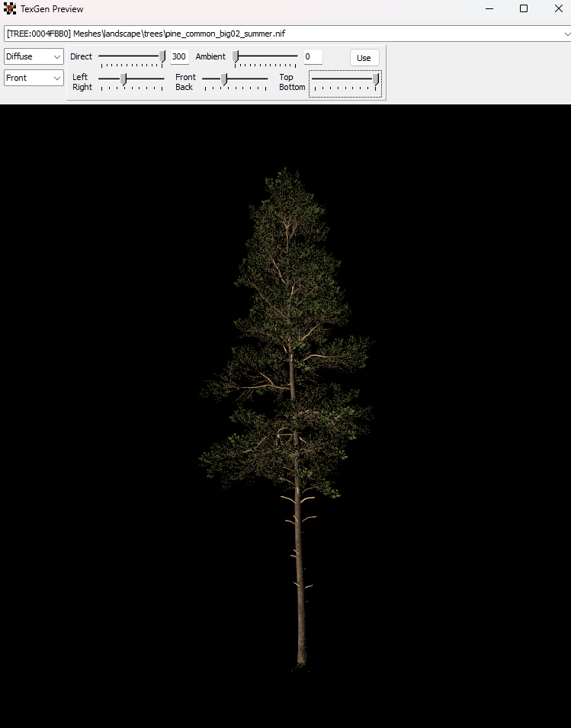The width and height of the screenshot is (571, 728).
Task: Click the Ambient value field showing 0
Action: [312, 57]
